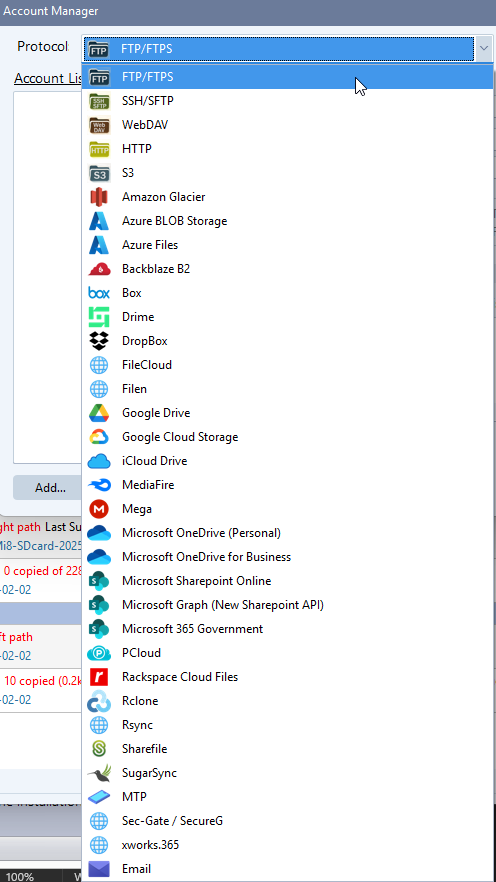Pick Microsoft 365 Government protocol
Image resolution: width=496 pixels, height=882 pixels.
coord(287,629)
